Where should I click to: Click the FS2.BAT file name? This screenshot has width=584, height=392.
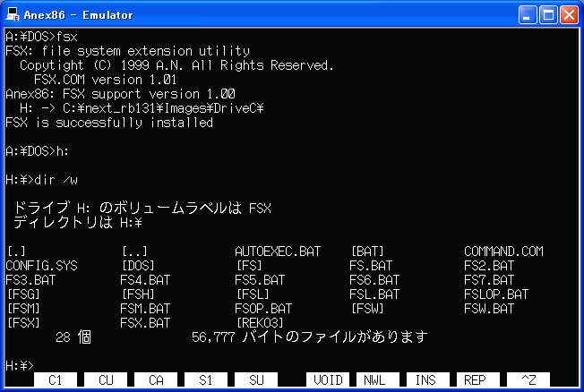(489, 266)
